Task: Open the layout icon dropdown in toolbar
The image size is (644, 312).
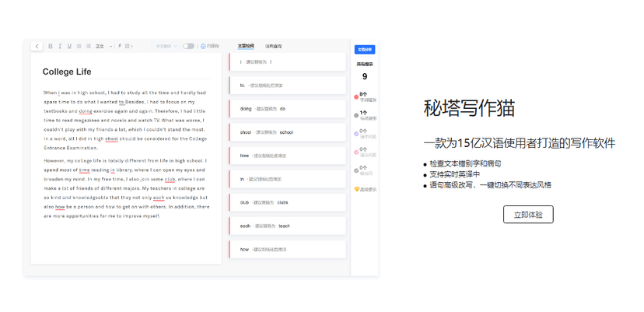Action: coord(128,46)
